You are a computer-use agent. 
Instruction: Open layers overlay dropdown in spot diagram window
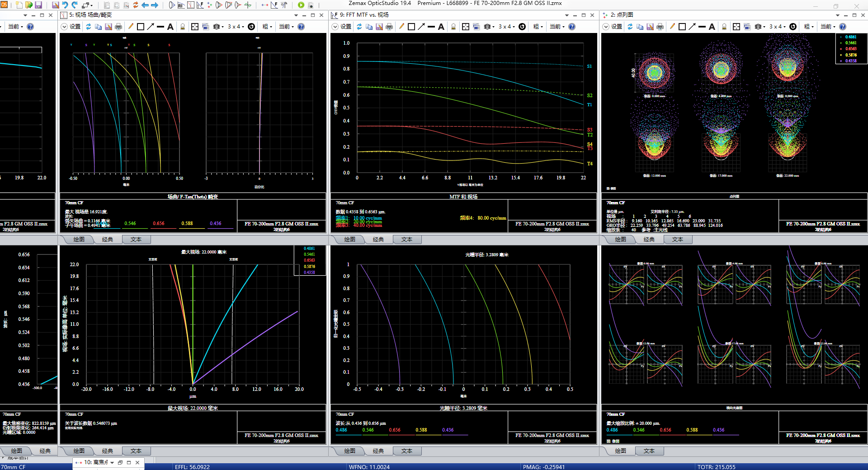(x=760, y=27)
